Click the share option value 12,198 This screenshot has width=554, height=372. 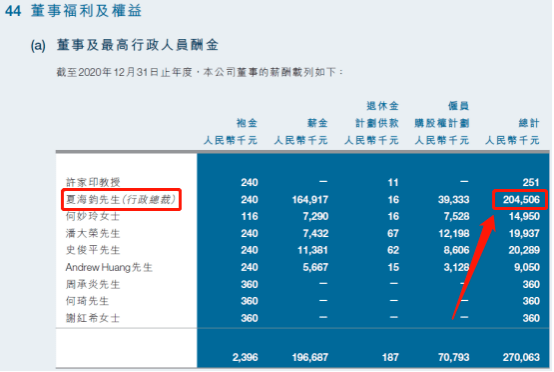click(x=454, y=233)
